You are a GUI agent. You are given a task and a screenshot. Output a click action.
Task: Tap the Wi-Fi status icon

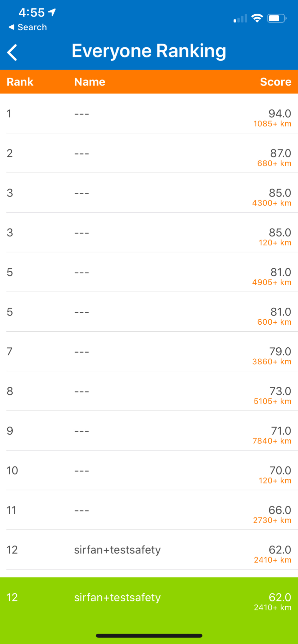[x=257, y=18]
